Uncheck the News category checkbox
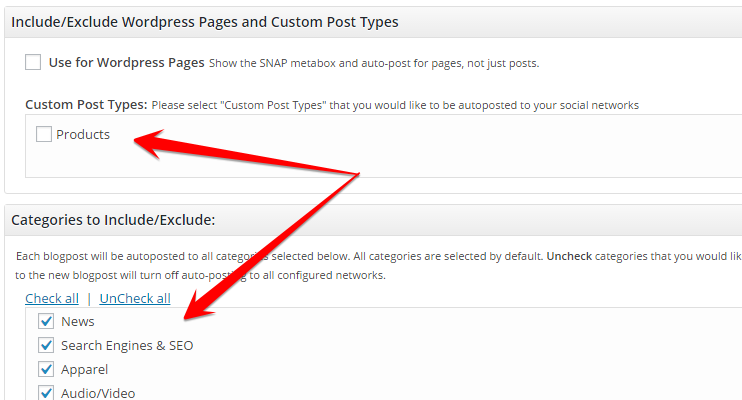 click(46, 321)
